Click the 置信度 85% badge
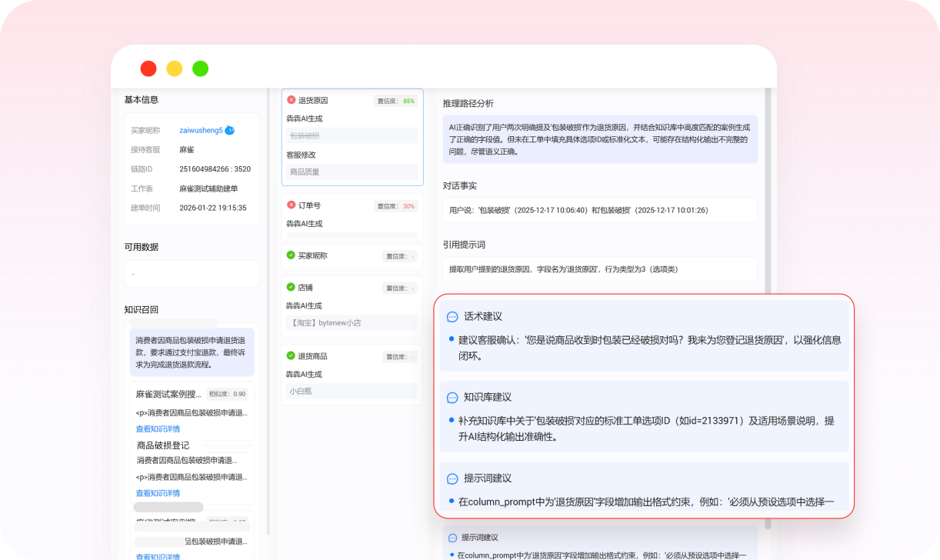940x560 pixels. (396, 101)
